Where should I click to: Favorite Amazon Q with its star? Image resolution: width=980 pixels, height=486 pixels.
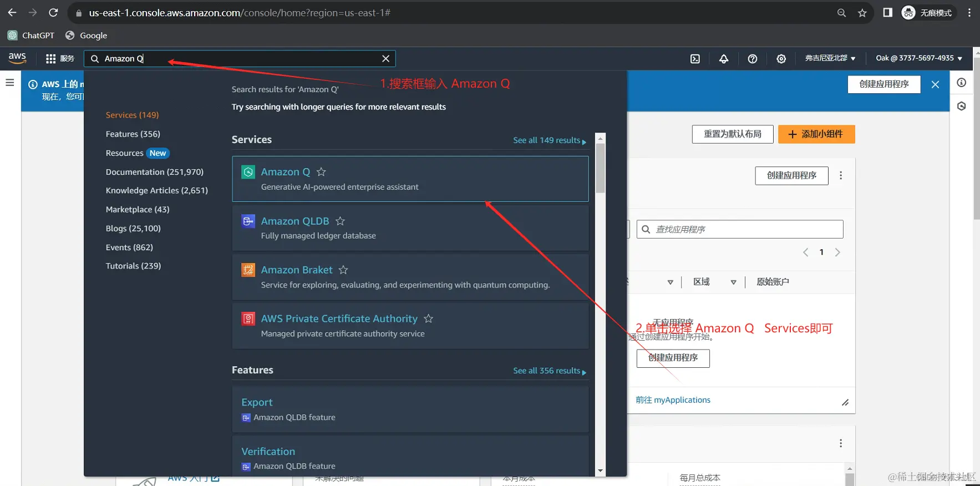pyautogui.click(x=321, y=172)
